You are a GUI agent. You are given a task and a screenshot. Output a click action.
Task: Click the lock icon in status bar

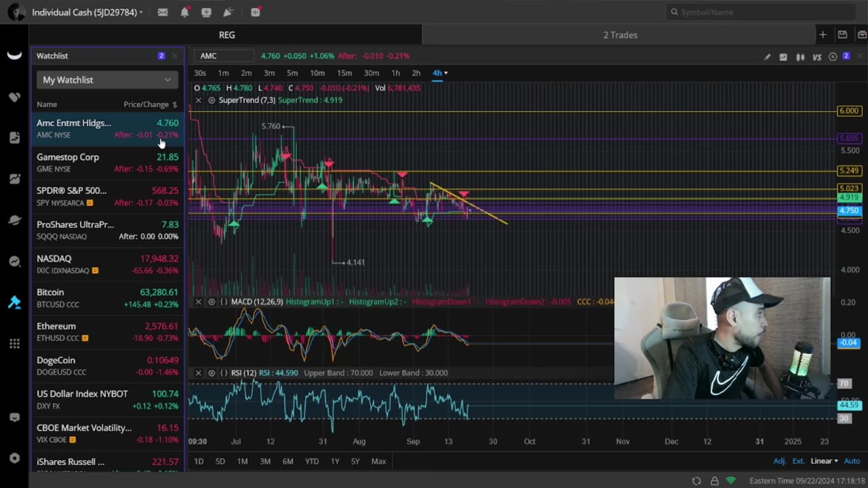click(714, 481)
